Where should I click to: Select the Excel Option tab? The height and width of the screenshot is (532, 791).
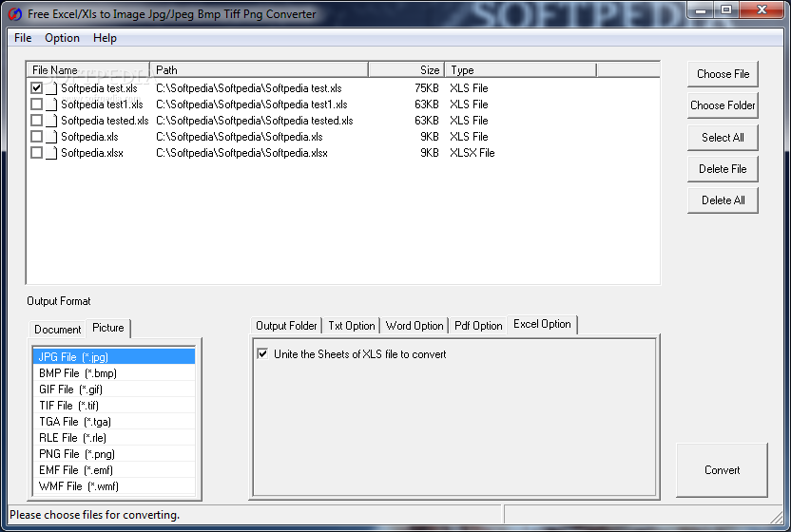coord(542,324)
